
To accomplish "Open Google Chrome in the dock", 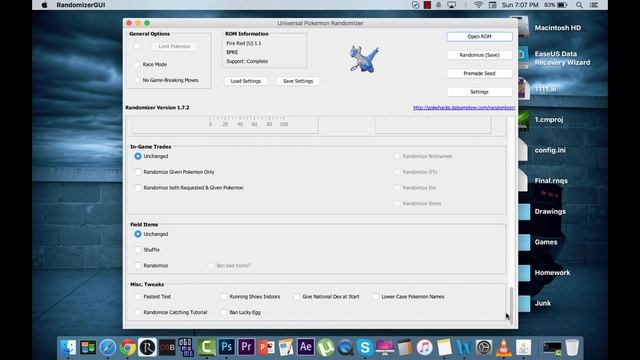I will click(127, 347).
